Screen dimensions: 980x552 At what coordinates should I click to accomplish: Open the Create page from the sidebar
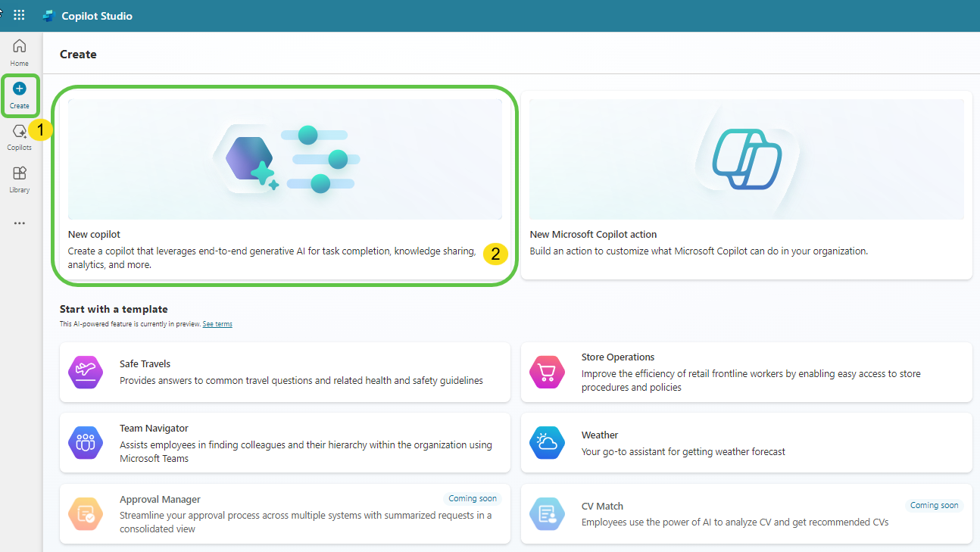click(x=19, y=93)
